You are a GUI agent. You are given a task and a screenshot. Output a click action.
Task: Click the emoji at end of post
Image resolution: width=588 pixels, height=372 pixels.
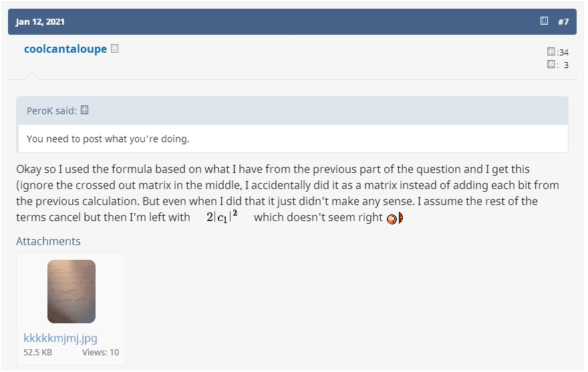point(395,218)
